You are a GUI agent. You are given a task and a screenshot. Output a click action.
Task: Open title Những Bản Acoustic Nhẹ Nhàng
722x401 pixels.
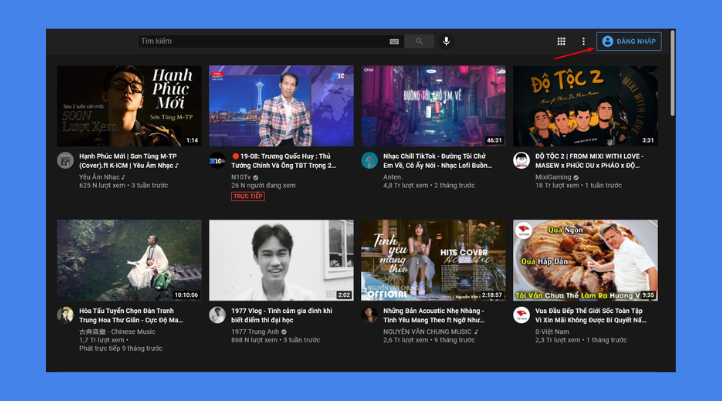coord(434,315)
